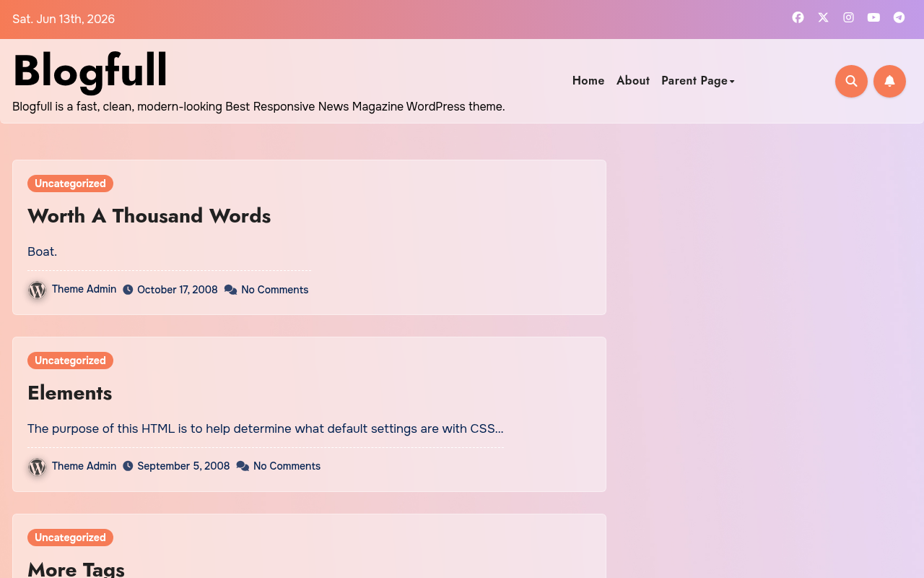Image resolution: width=924 pixels, height=578 pixels.
Task: Click the Blogfull site title
Action: 90,70
